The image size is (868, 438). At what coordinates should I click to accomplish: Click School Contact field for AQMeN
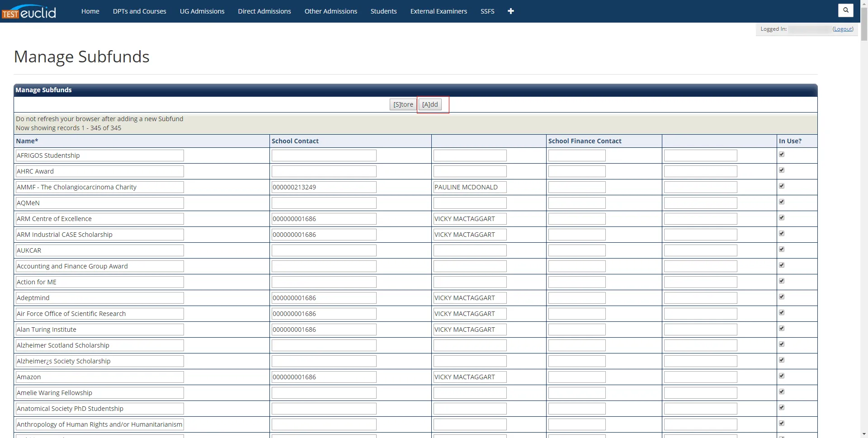324,203
